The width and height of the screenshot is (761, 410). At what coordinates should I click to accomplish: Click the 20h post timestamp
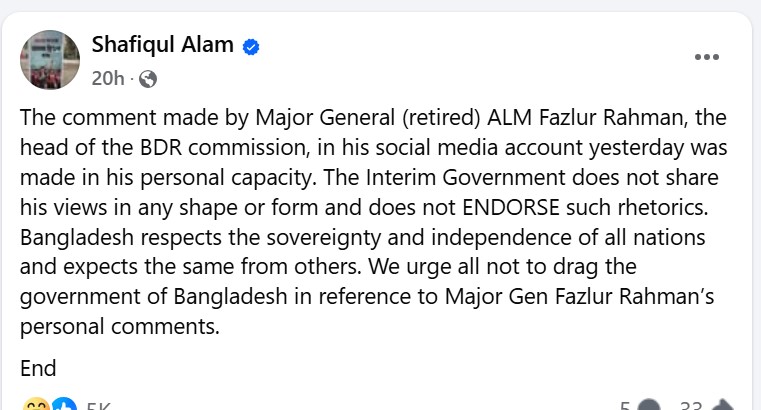coord(107,78)
